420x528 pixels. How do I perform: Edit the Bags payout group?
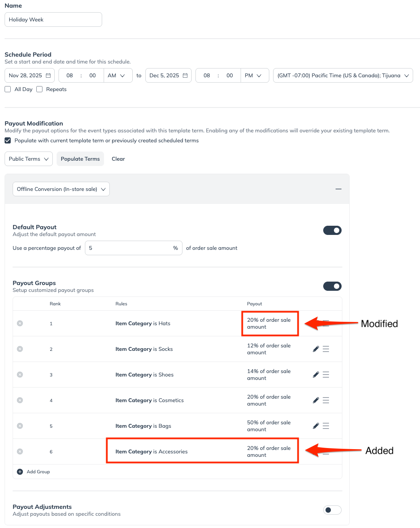(316, 426)
